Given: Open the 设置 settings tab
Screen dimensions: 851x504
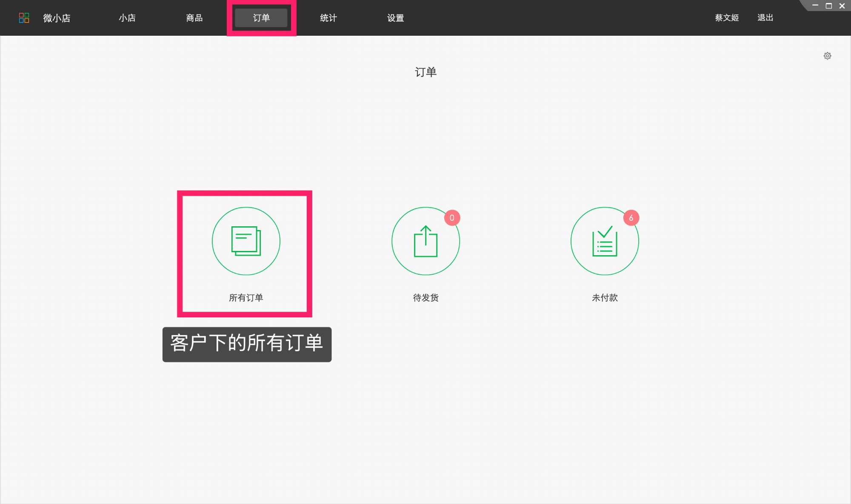Looking at the screenshot, I should point(395,18).
